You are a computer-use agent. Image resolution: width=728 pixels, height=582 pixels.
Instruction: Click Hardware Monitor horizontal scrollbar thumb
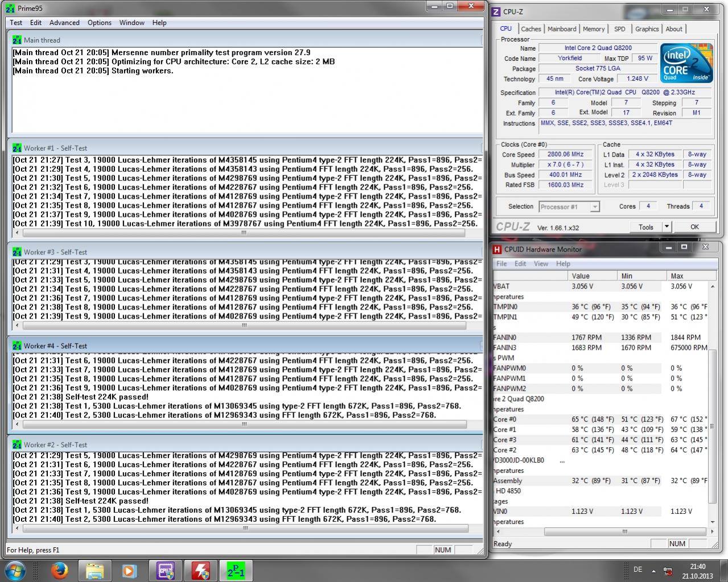[x=624, y=532]
